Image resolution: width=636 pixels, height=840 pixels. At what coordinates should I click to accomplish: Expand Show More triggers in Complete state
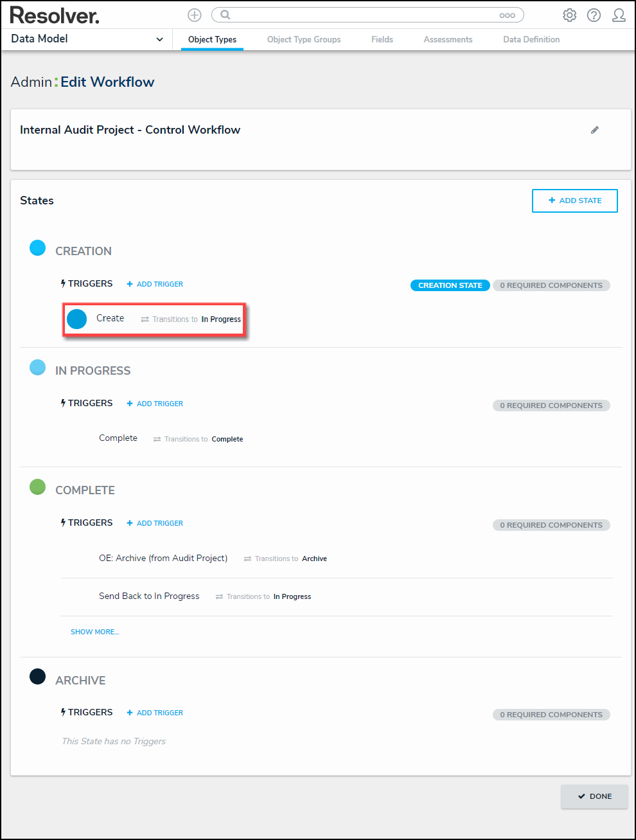[95, 632]
